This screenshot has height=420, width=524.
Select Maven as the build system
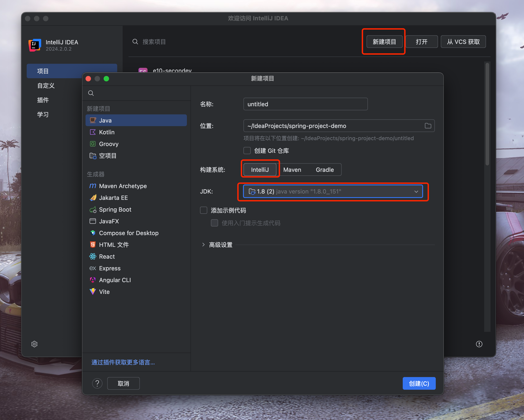tap(292, 170)
